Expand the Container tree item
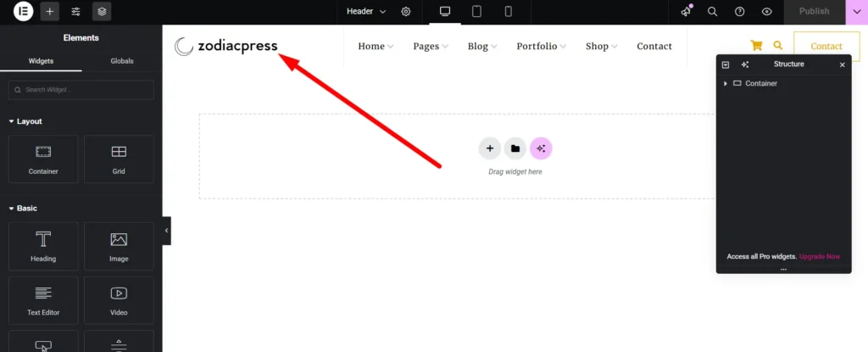The width and height of the screenshot is (868, 352). pos(726,83)
